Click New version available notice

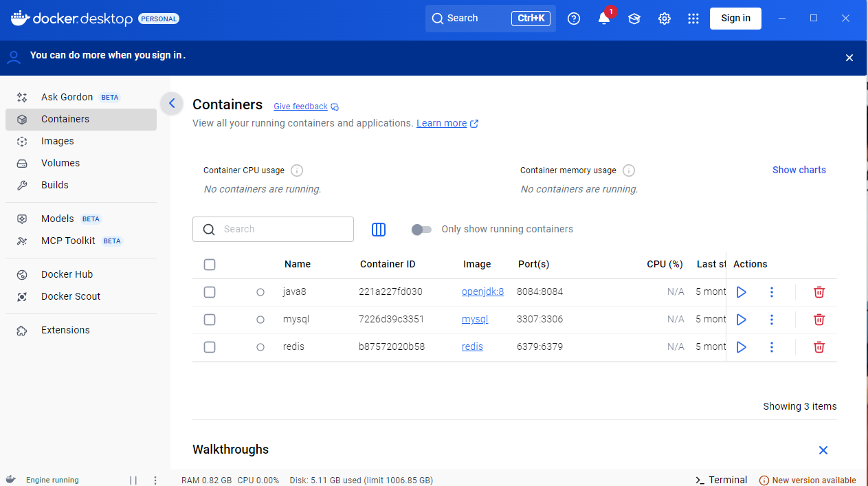[x=808, y=481]
